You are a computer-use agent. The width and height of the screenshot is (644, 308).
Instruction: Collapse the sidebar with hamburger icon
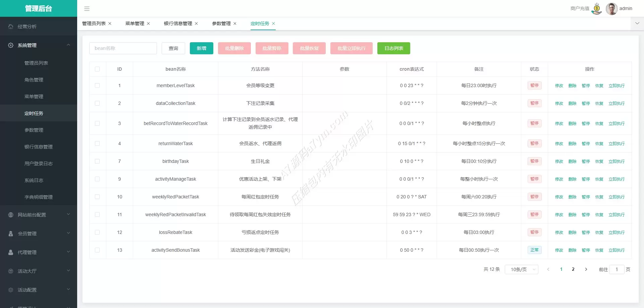click(87, 9)
